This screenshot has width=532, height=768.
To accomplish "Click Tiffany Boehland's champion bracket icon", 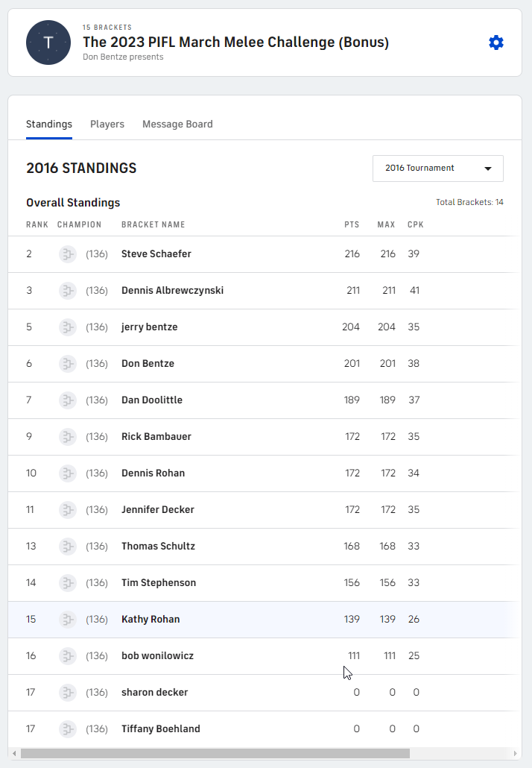I will click(68, 729).
